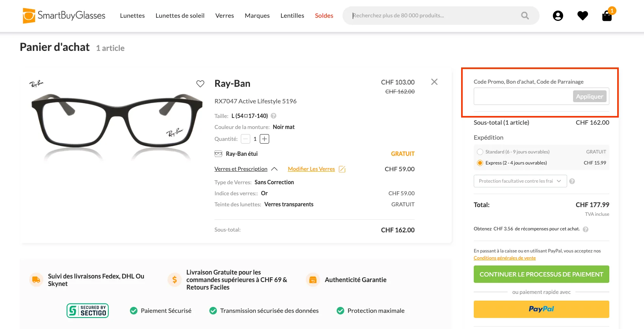
Task: Click the Secured by Sectigo badge
Action: click(87, 310)
